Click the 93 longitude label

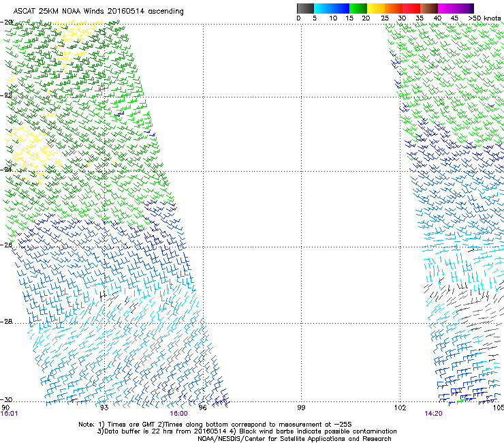click(104, 408)
